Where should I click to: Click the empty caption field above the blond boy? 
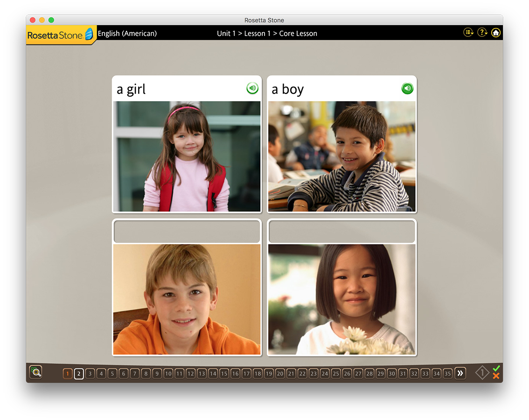(186, 231)
